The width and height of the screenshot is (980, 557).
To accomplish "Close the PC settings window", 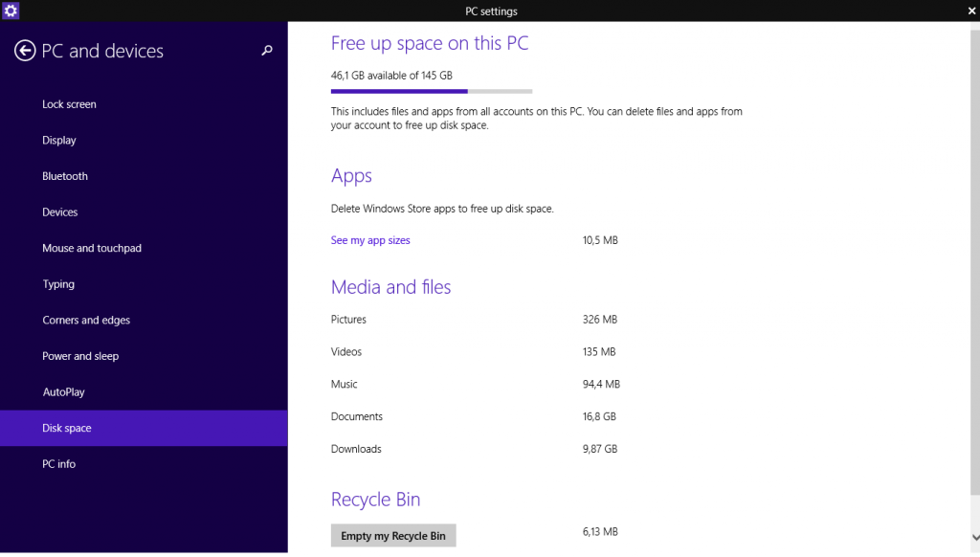I will pyautogui.click(x=971, y=11).
